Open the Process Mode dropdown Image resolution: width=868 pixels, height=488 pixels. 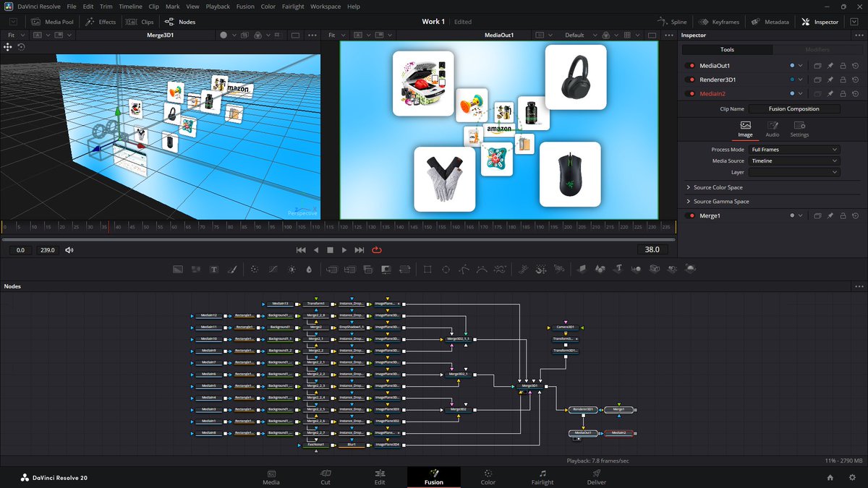[x=794, y=149]
